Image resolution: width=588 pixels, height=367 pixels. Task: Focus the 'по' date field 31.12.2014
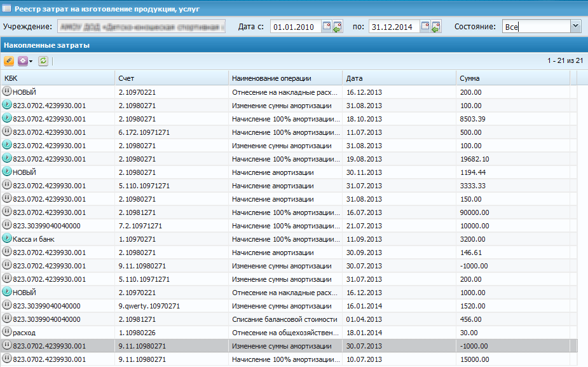coord(394,26)
